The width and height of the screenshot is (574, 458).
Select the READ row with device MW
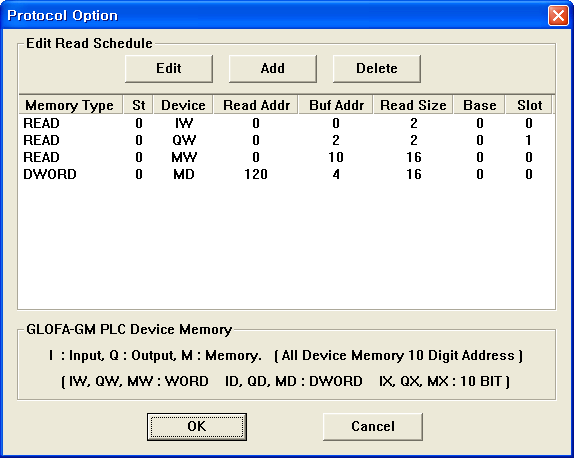click(x=286, y=157)
